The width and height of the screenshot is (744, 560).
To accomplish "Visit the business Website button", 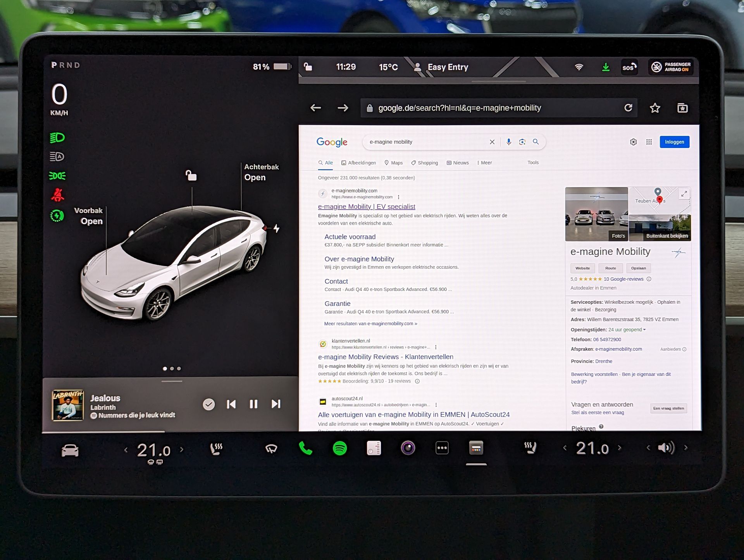I will [x=582, y=268].
